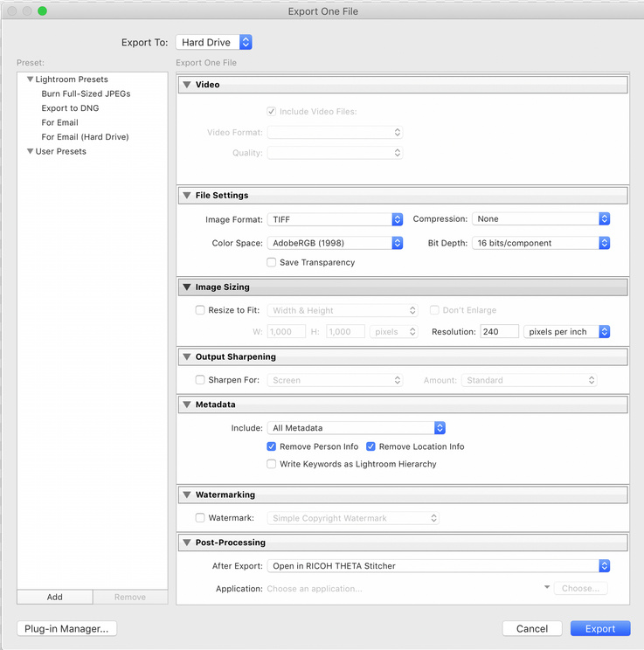Image resolution: width=644 pixels, height=650 pixels.
Task: Open the Width & Height dropdown
Action: coord(343,310)
